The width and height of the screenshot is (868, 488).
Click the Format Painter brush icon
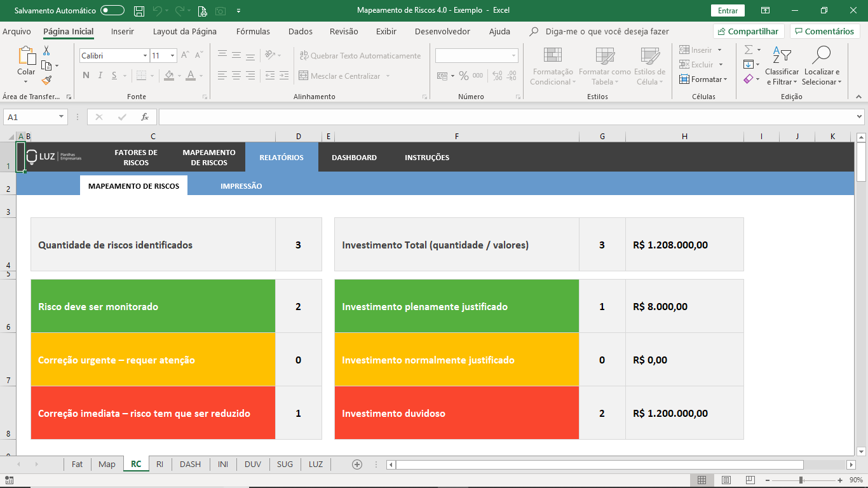[x=46, y=80]
